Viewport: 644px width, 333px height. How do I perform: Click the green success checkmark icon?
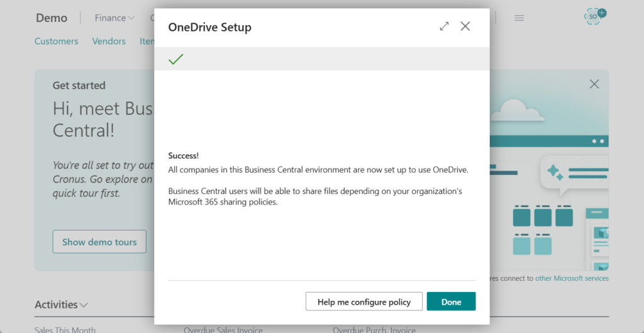coord(176,59)
